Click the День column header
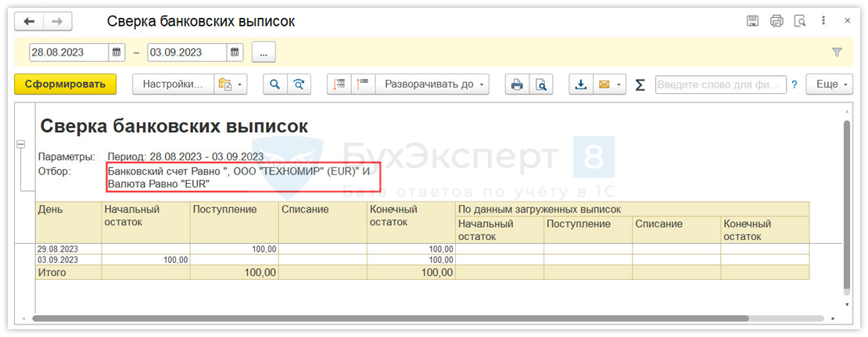Screen dimensions: 868x337 coord(69,223)
